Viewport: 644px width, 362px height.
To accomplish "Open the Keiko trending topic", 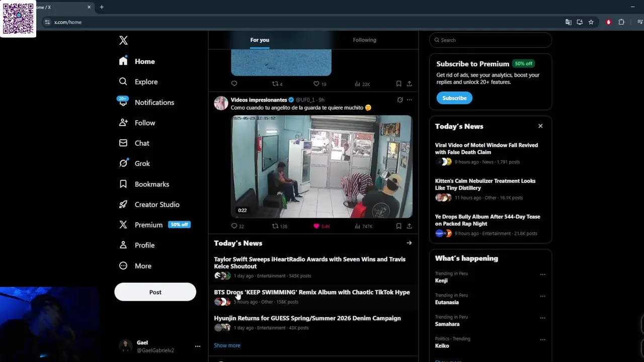I will [442, 346].
